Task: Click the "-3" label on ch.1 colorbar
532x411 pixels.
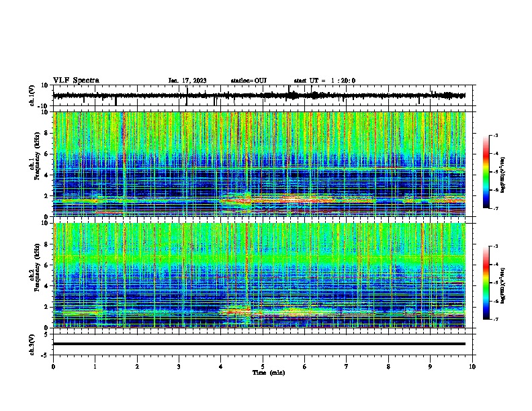Action: pyautogui.click(x=496, y=135)
